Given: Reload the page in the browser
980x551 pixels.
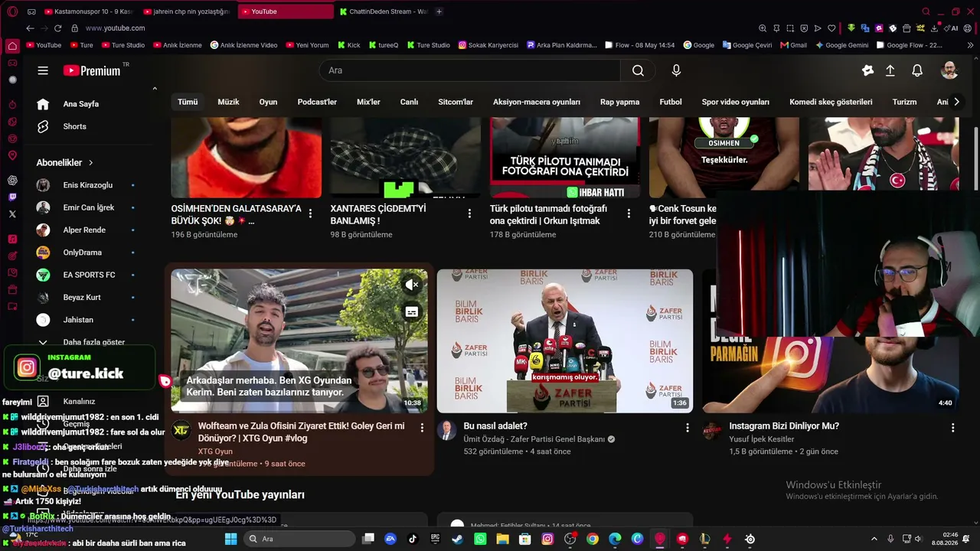Looking at the screenshot, I should [x=57, y=28].
